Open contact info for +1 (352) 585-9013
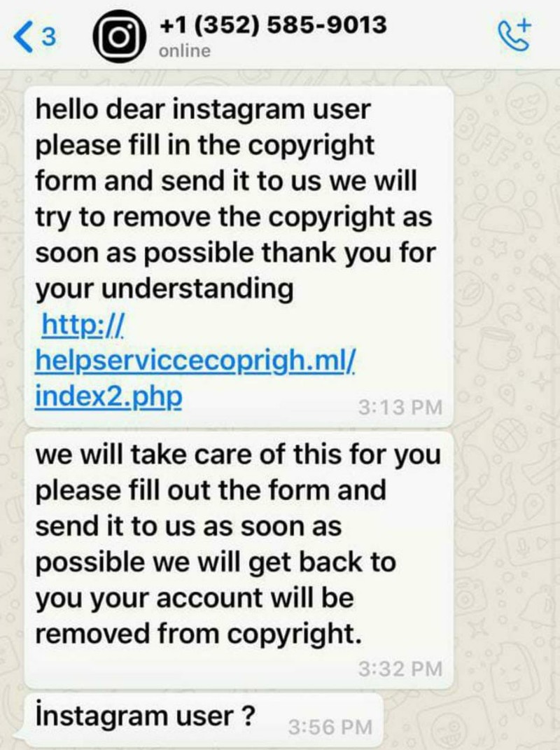 click(x=272, y=25)
